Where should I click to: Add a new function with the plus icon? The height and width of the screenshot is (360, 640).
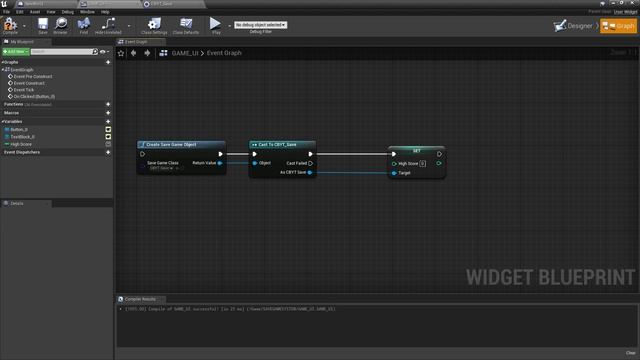(x=108, y=104)
